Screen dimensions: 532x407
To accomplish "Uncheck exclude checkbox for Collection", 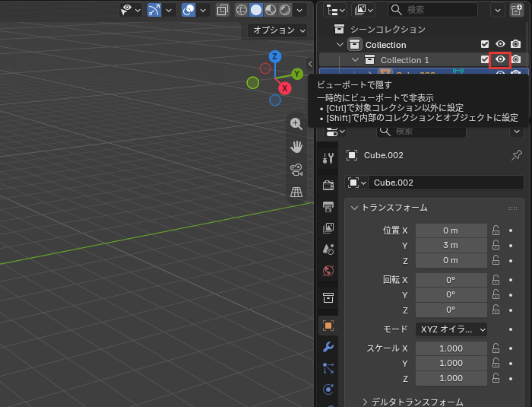I will coord(485,44).
